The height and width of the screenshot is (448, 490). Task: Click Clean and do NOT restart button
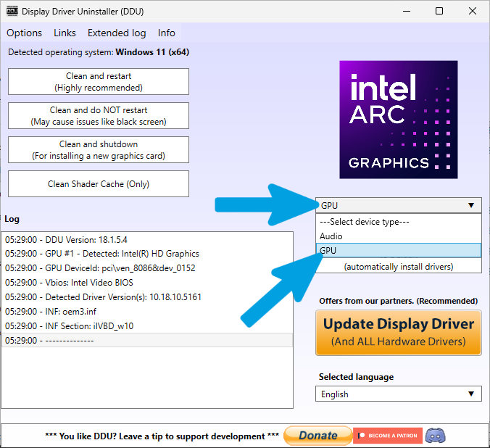pyautogui.click(x=99, y=116)
